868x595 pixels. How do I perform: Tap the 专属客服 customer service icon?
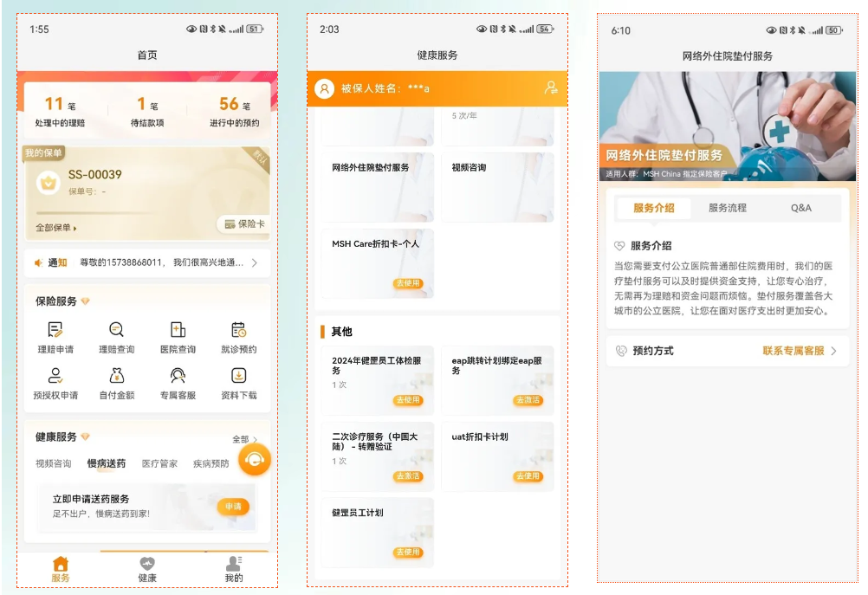(178, 376)
